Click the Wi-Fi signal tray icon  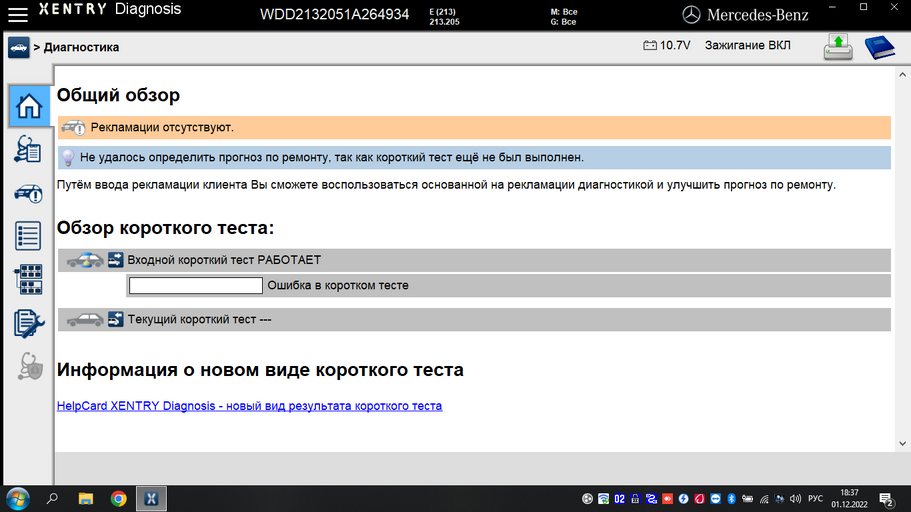pyautogui.click(x=764, y=499)
